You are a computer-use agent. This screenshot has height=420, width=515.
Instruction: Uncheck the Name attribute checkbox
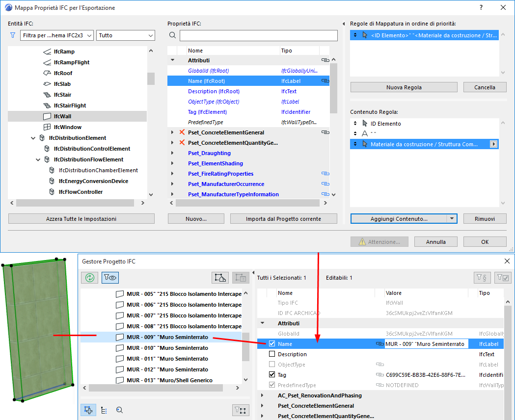pos(272,343)
